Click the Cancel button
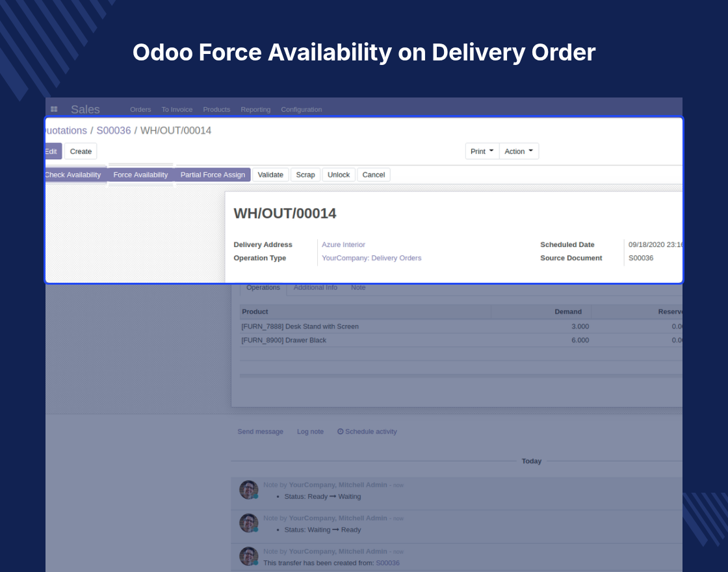Screen dimensions: 728x572 coord(374,175)
